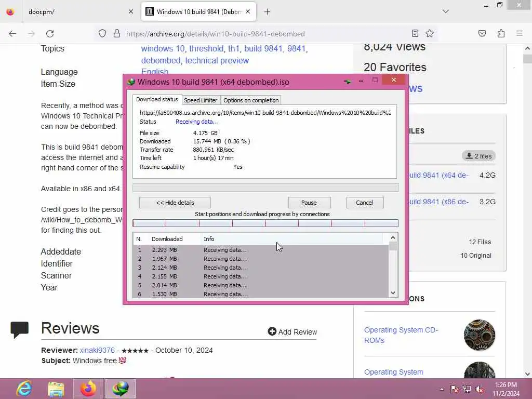Click the x64 de- build 9841 file link
This screenshot has width=532, height=399.
tap(438, 175)
